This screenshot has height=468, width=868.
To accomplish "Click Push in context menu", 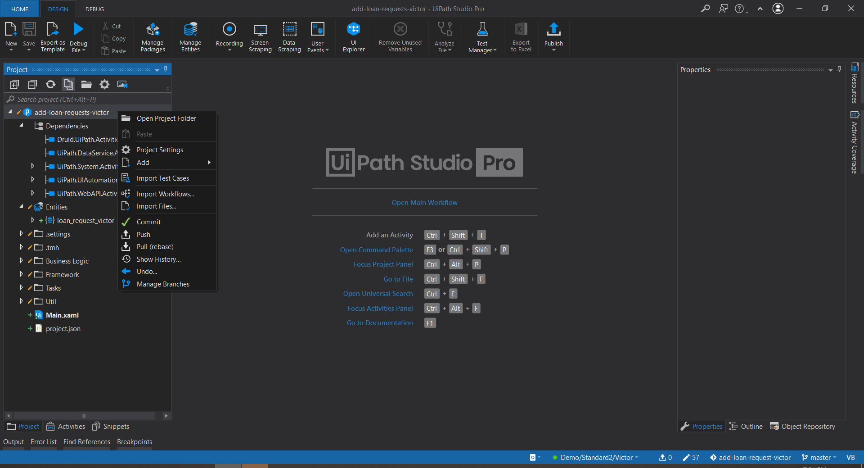I will 167,235.
